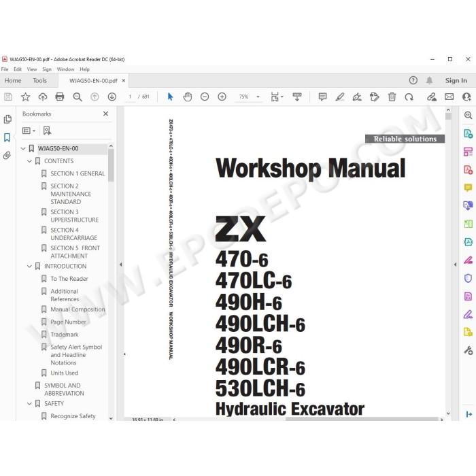Viewport: 476px width, 476px height.
Task: Open the Sign menu
Action: pos(47,69)
